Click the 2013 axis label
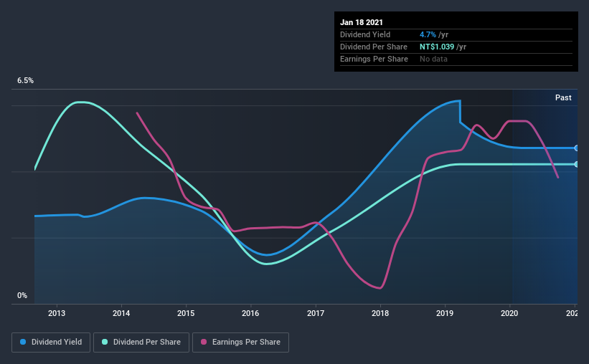The height and width of the screenshot is (364, 589). click(x=57, y=313)
